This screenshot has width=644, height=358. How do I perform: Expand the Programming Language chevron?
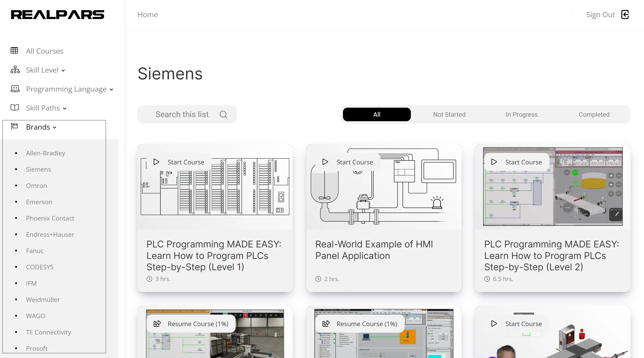112,89
